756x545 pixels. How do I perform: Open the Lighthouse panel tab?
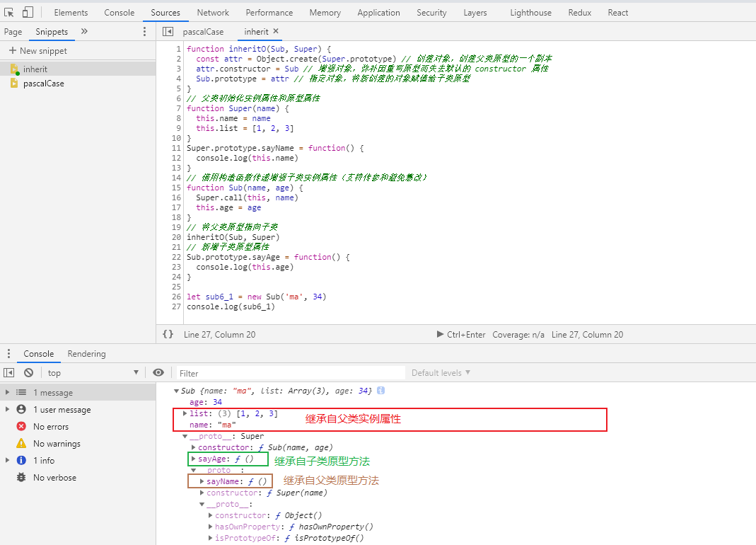(531, 13)
